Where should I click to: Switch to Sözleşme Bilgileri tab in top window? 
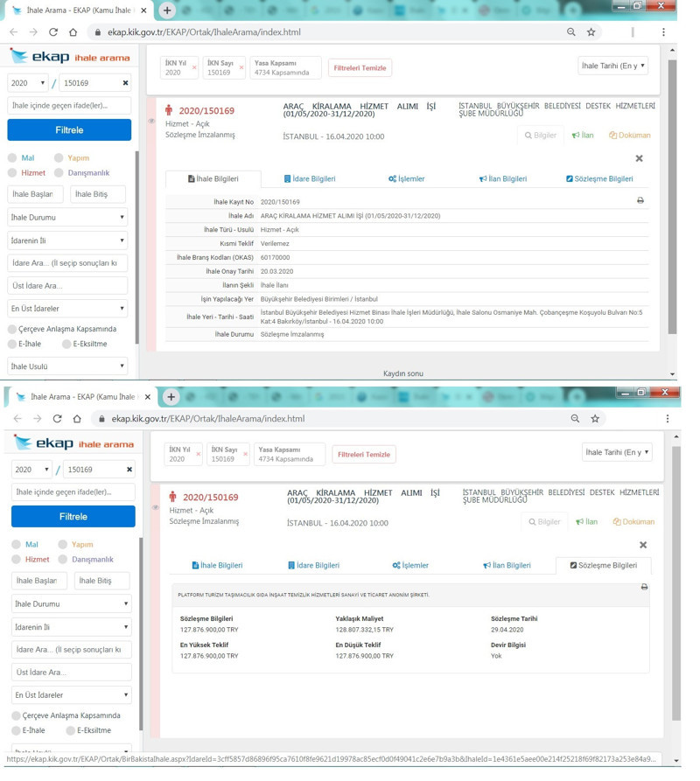point(599,178)
